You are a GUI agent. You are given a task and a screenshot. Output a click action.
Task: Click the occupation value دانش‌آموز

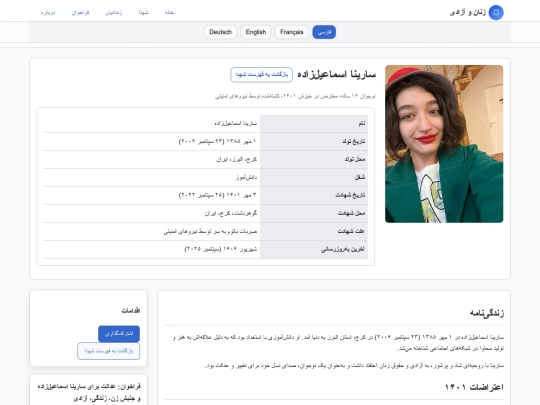pos(246,177)
